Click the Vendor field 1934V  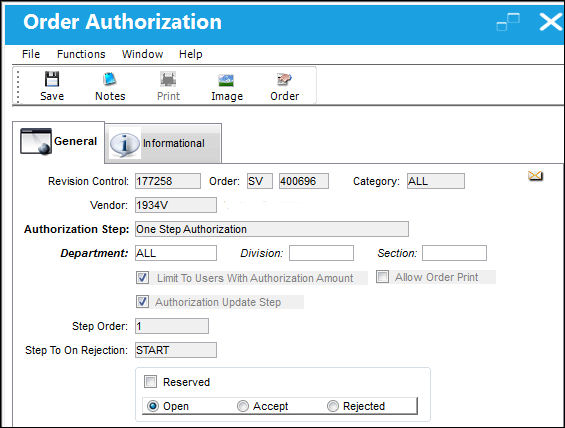(176, 205)
